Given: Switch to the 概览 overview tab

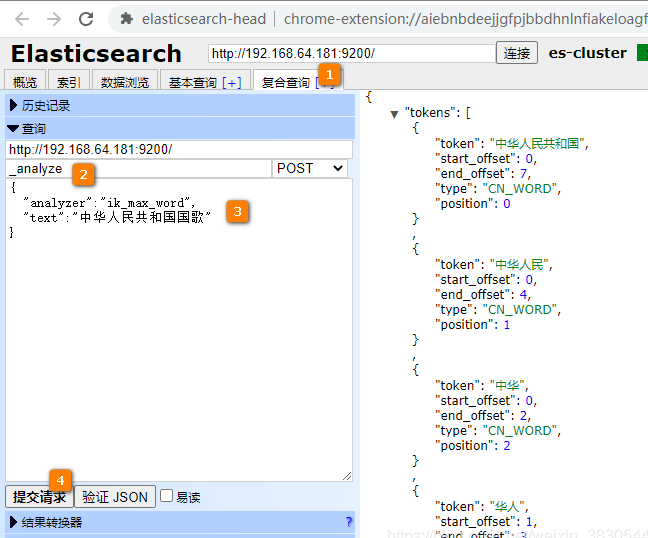Looking at the screenshot, I should [x=25, y=82].
